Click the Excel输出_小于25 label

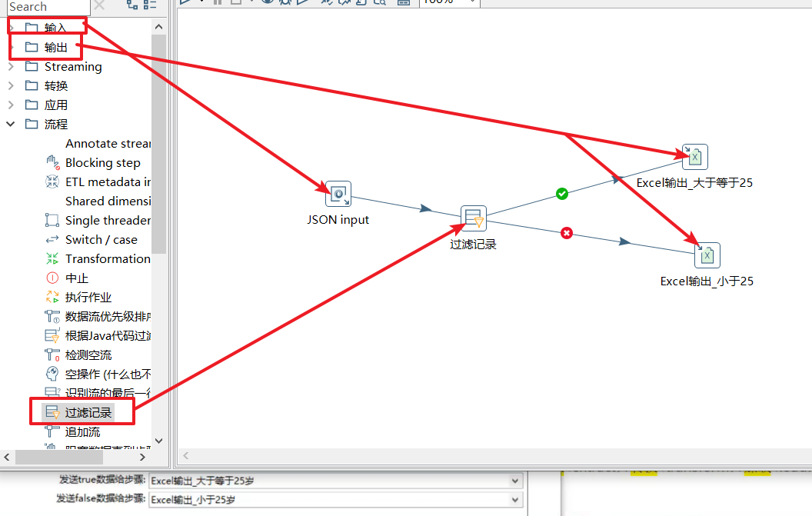coord(707,281)
